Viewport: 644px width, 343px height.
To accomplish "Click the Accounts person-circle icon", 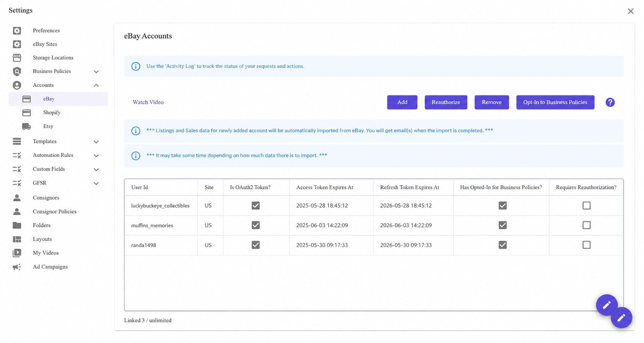I will [17, 85].
